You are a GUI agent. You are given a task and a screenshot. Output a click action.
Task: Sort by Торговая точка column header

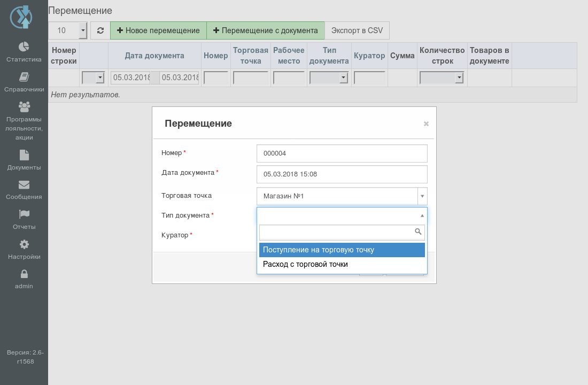click(251, 56)
